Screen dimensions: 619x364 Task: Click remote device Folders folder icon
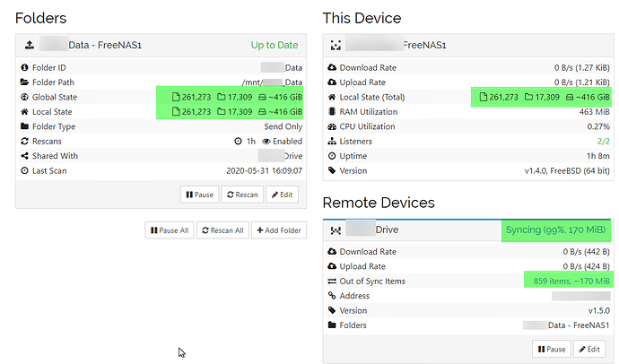tap(332, 325)
